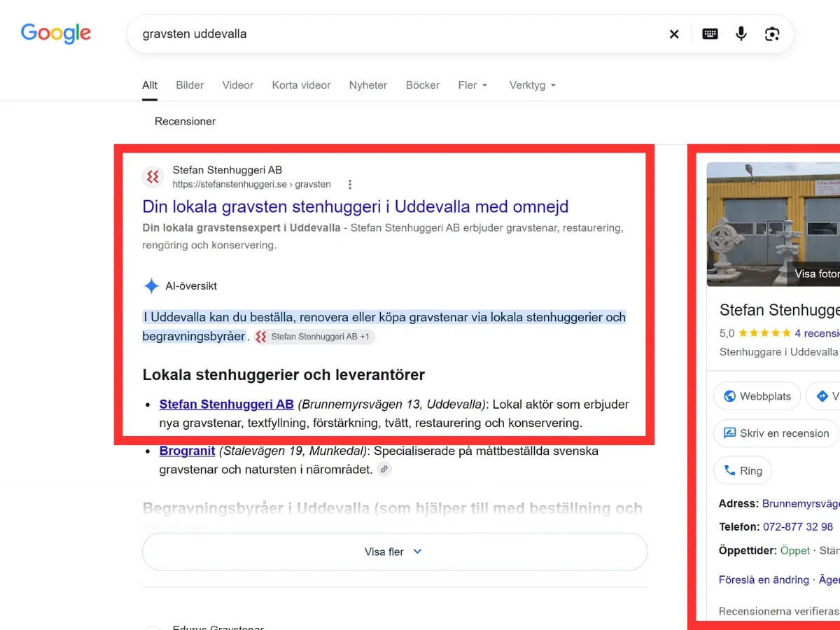Screen dimensions: 840x630
Task: Switch to the Bilder tab
Action: click(x=190, y=85)
